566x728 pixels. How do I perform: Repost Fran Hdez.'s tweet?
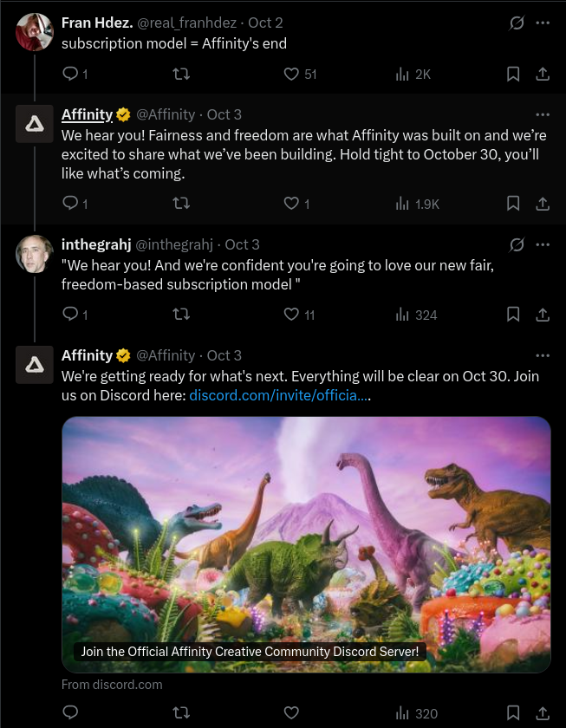point(181,75)
